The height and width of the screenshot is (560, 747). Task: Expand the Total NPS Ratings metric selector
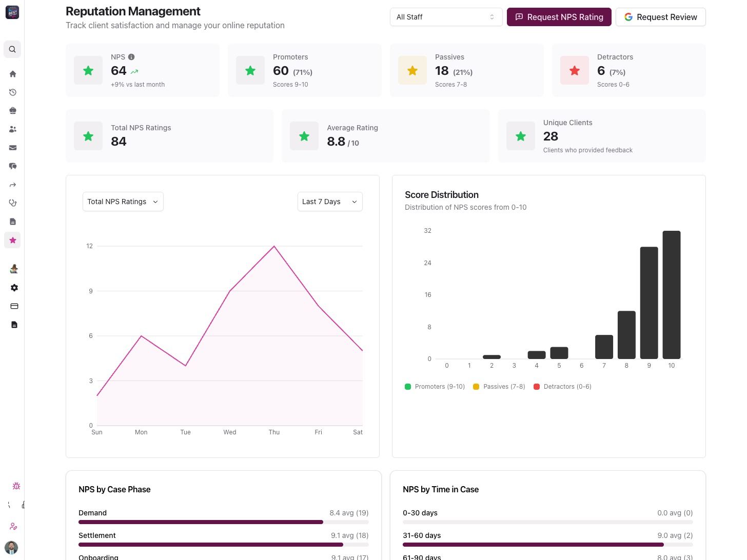[x=123, y=201]
